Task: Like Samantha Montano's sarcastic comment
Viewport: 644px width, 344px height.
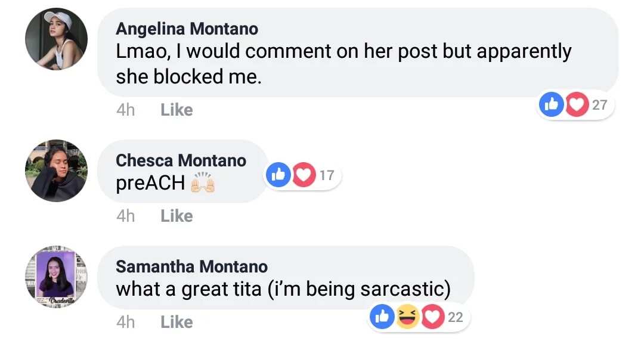Action: point(177,323)
